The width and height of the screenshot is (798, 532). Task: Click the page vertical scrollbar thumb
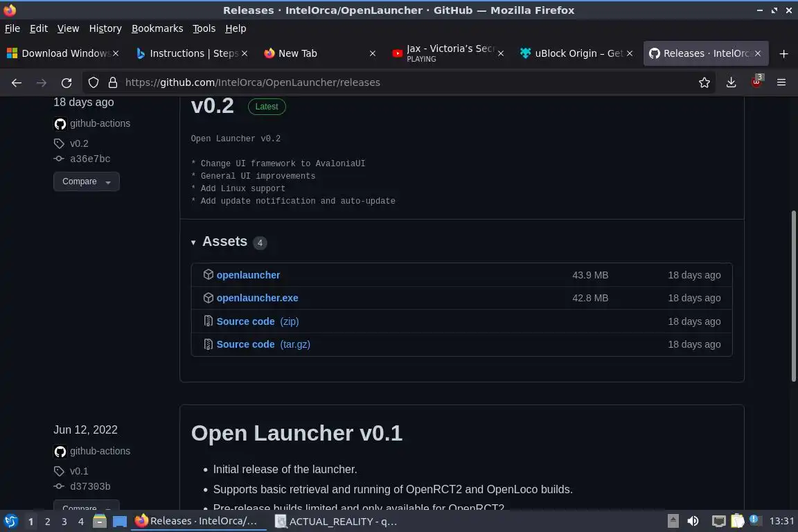tap(793, 296)
